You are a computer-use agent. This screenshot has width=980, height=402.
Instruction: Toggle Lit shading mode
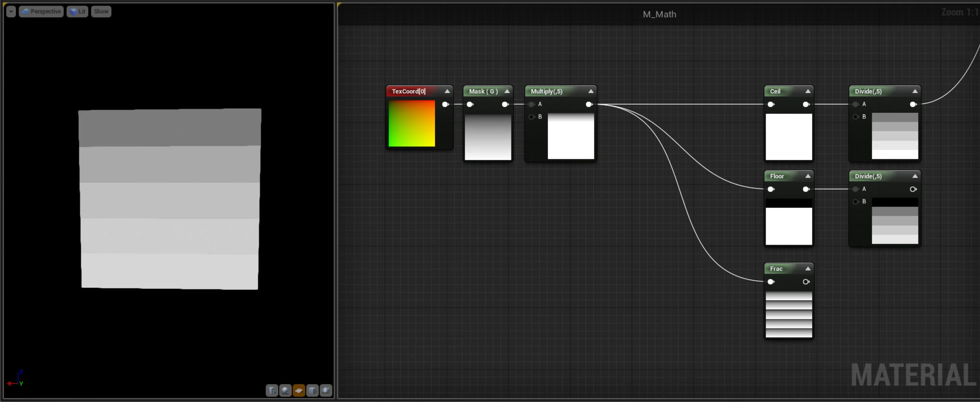point(77,11)
